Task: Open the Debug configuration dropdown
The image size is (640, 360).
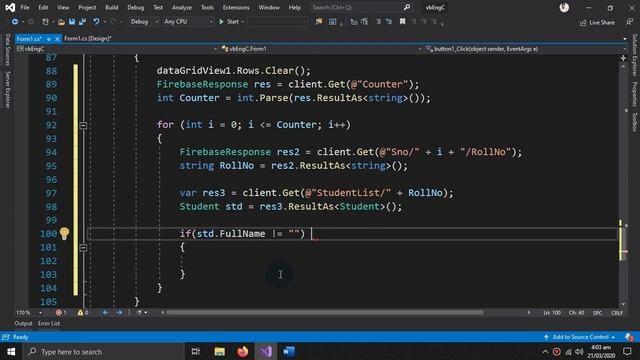Action: pyautogui.click(x=144, y=22)
